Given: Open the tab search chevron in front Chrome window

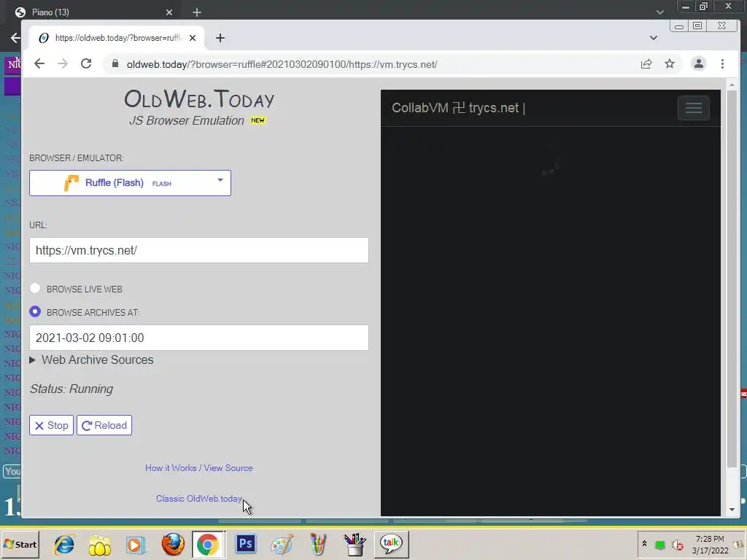Looking at the screenshot, I should [x=654, y=38].
